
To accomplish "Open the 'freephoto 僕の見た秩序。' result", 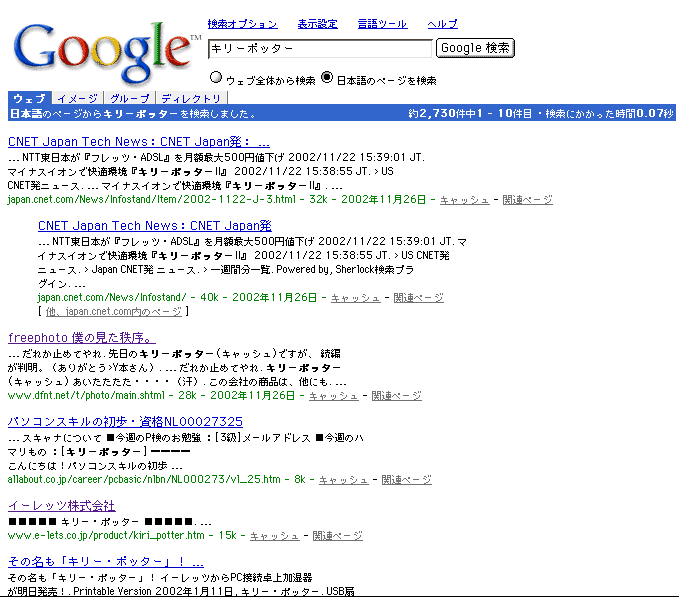I will click(x=81, y=338).
